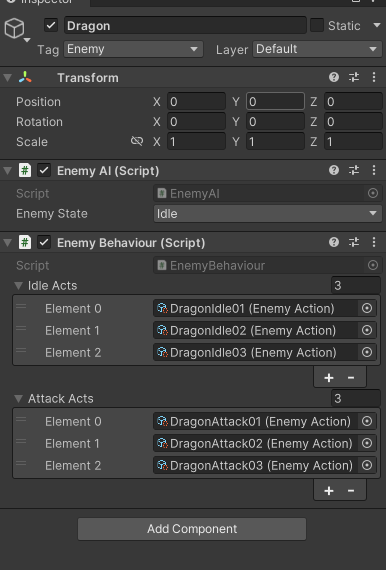The image size is (386, 570).
Task: Disable the Dragon GameObject active checkbox
Action: (51, 25)
